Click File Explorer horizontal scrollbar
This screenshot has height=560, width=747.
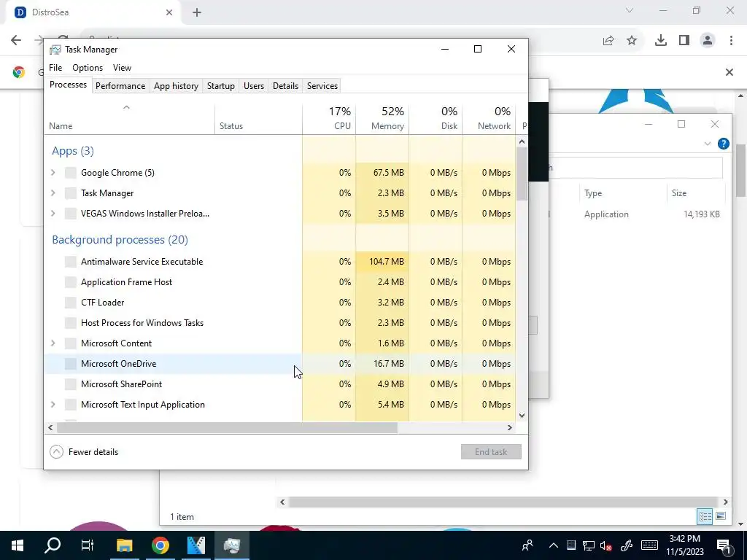pyautogui.click(x=503, y=502)
